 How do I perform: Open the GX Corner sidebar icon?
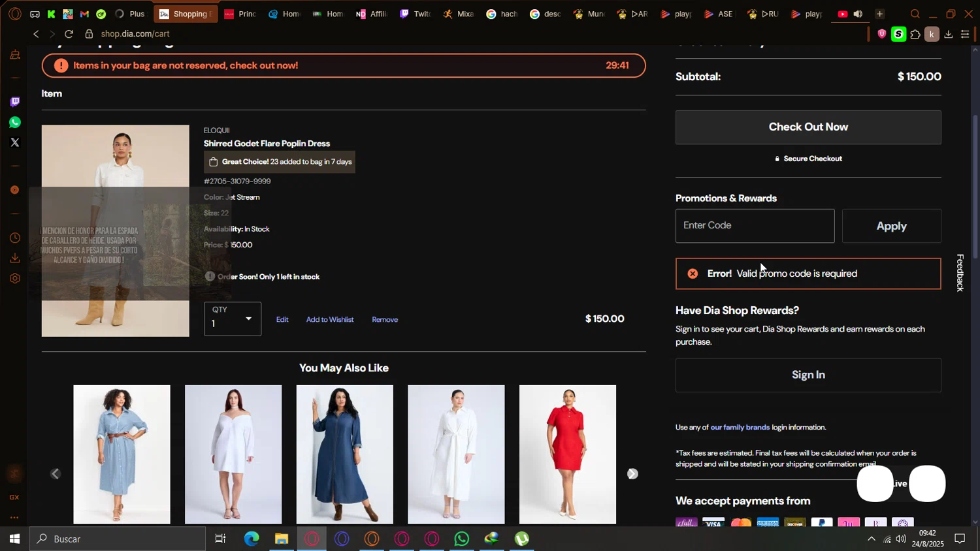tap(14, 497)
